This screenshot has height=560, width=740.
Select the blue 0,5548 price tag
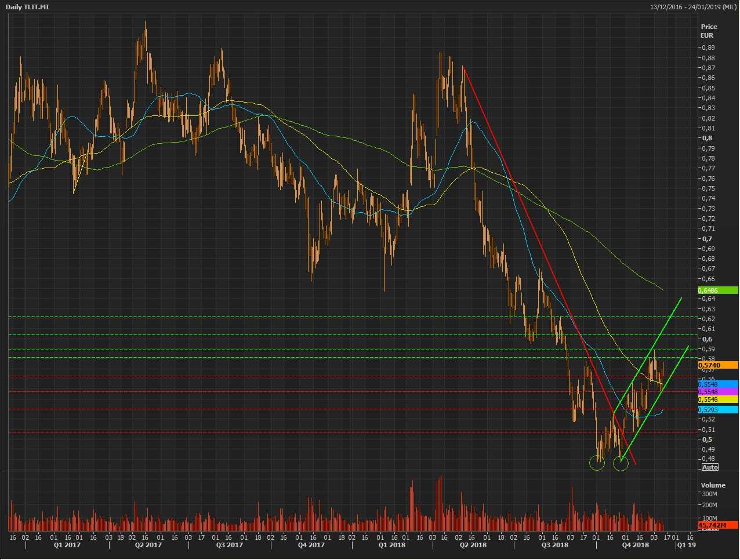(718, 384)
